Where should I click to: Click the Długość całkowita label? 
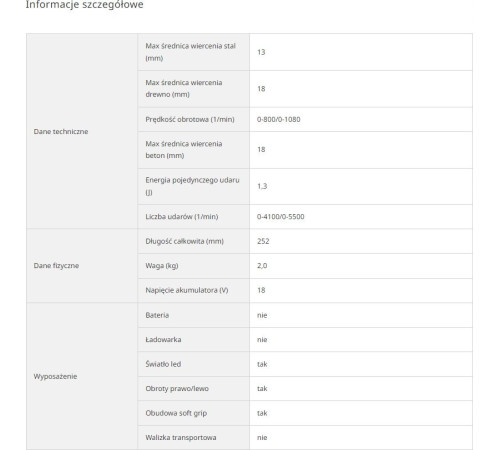184,241
